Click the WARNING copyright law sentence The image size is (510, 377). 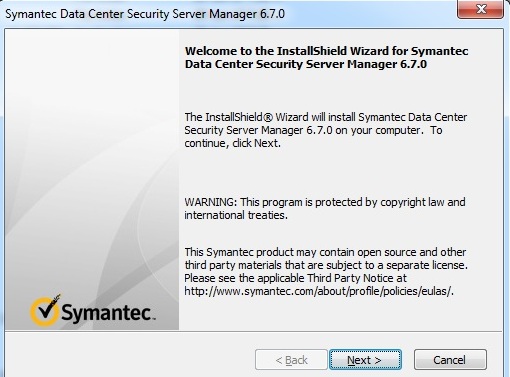point(325,202)
